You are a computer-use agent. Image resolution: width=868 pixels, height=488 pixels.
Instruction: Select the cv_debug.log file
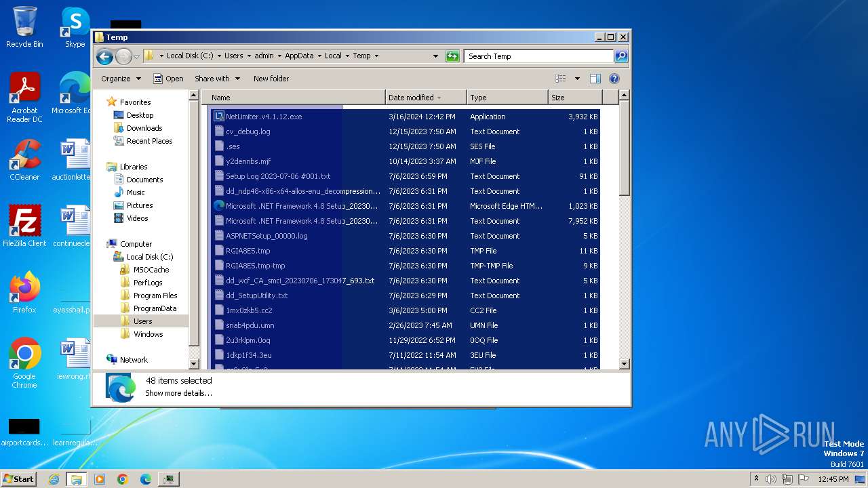coord(248,131)
